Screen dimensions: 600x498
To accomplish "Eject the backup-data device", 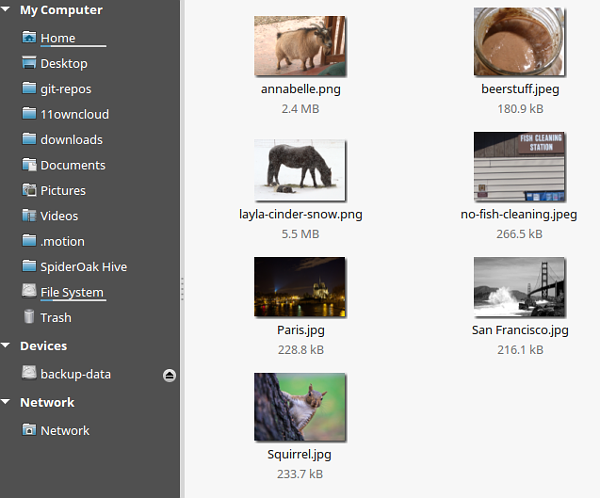I will tap(169, 375).
